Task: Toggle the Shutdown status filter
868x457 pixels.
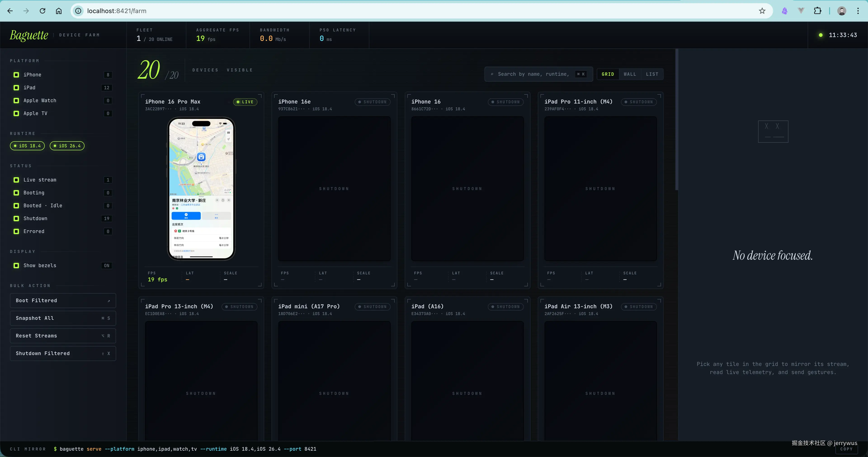Action: click(x=16, y=218)
